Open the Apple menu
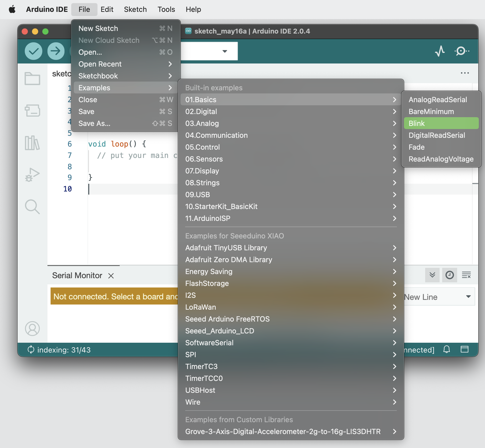This screenshot has height=448, width=485. pyautogui.click(x=12, y=10)
